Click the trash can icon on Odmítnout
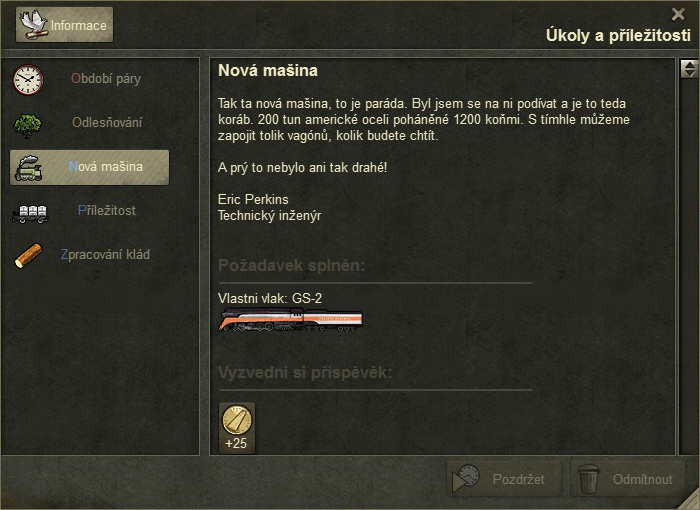 (x=588, y=479)
